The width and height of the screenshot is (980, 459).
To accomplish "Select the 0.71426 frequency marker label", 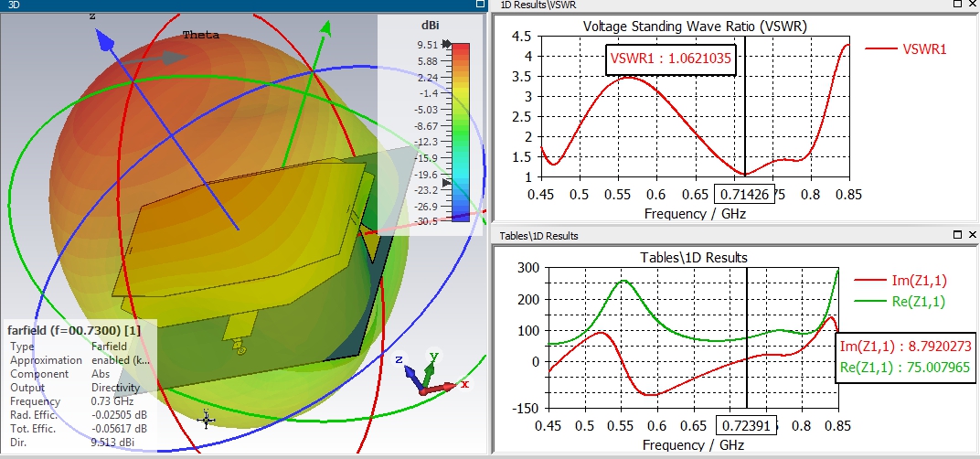I will point(744,195).
